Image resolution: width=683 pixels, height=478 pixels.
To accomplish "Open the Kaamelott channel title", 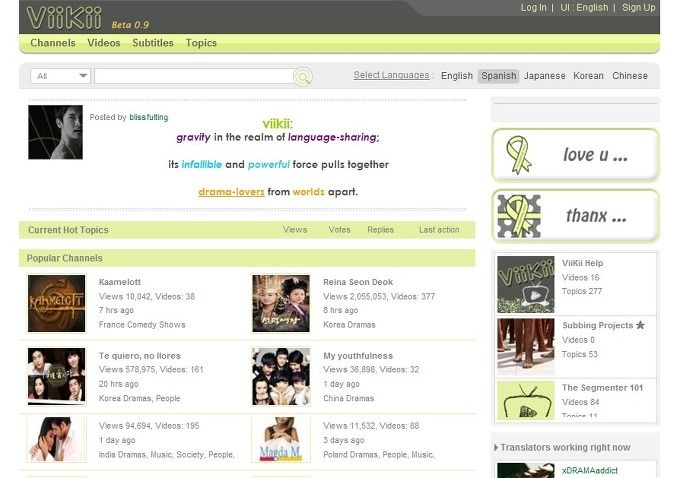I will tap(120, 282).
